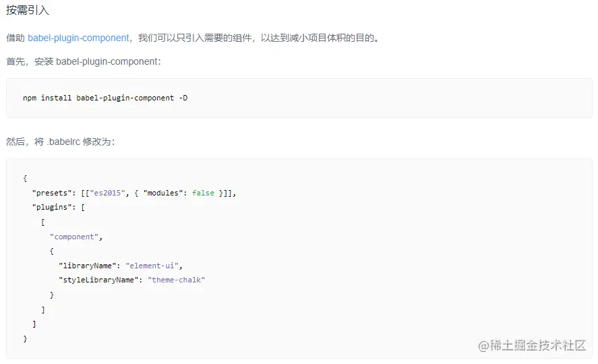Click the "component" string in code

(x=76, y=237)
